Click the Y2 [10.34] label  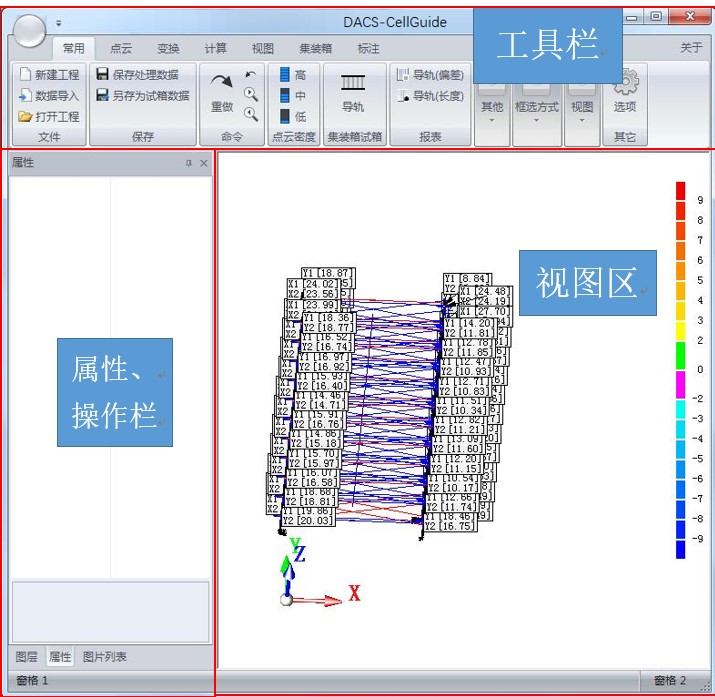462,410
